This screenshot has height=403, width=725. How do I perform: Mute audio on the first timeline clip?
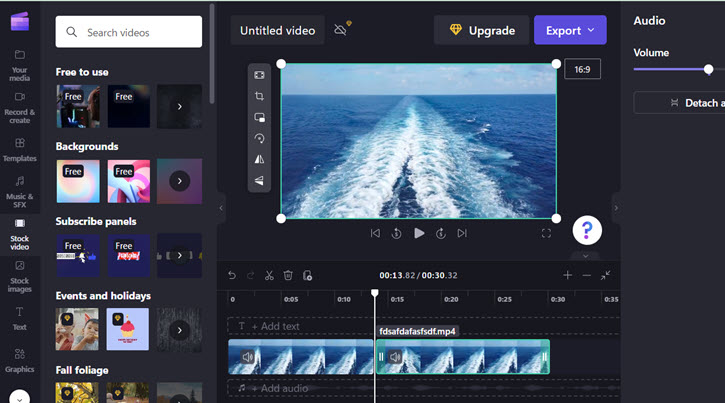tap(247, 357)
